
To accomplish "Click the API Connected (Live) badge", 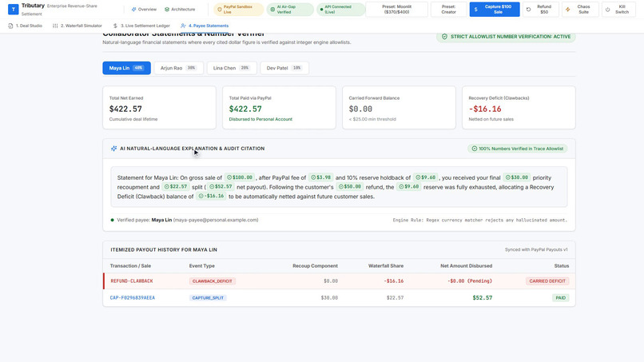I will pyautogui.click(x=340, y=10).
